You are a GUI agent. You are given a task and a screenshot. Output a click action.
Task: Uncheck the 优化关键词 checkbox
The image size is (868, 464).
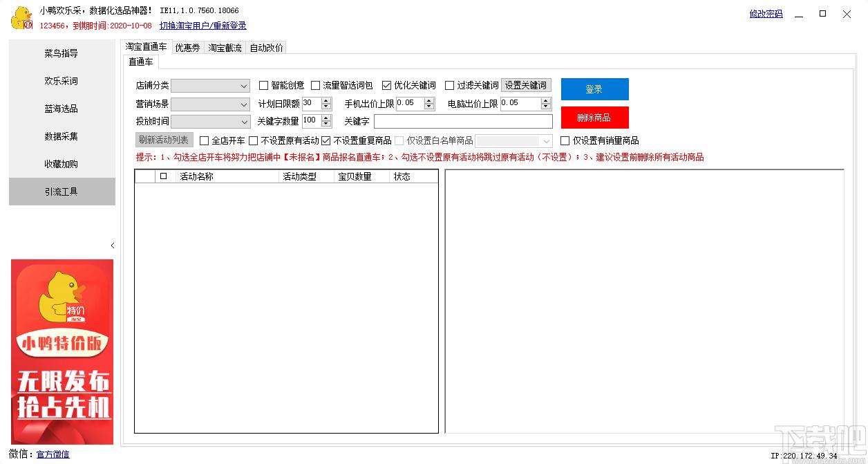[x=386, y=86]
